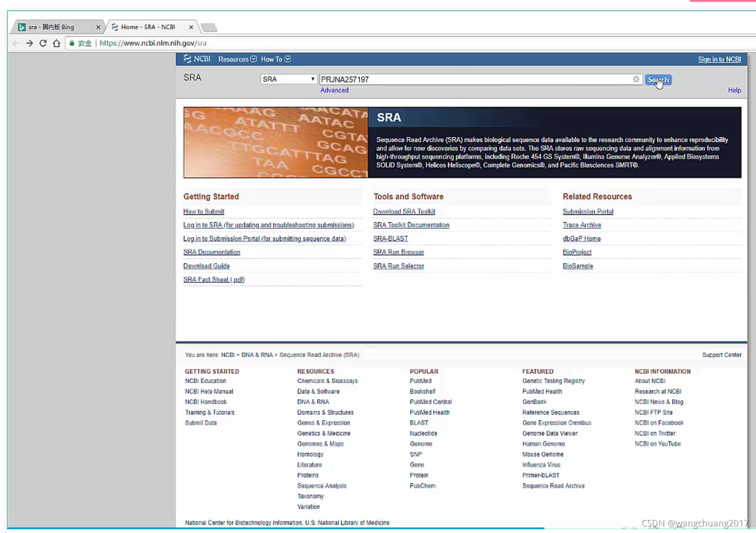Image resolution: width=756 pixels, height=533 pixels.
Task: Expand the How To menu
Action: tap(276, 59)
